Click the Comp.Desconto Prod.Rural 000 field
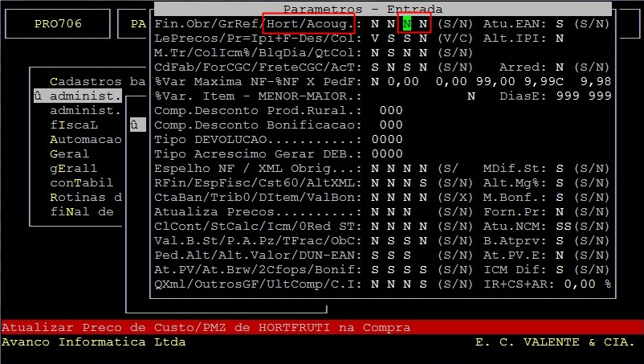The width and height of the screenshot is (644, 364). point(390,110)
